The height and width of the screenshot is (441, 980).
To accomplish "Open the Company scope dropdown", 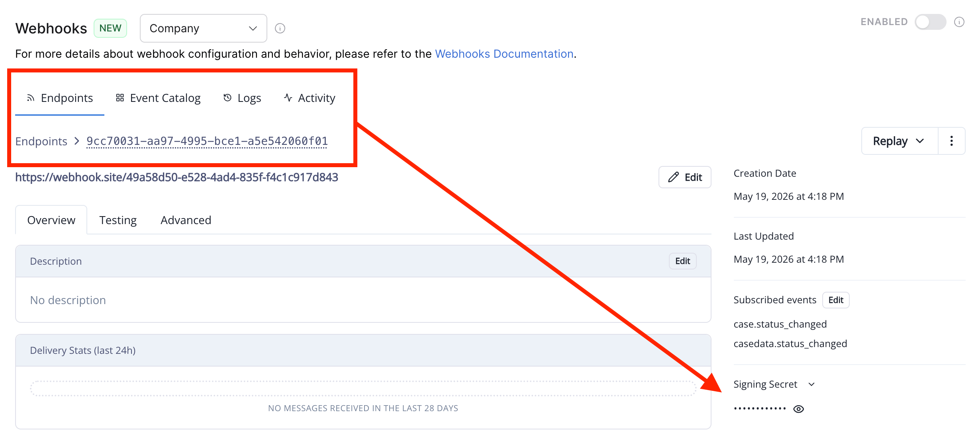I will pos(204,28).
